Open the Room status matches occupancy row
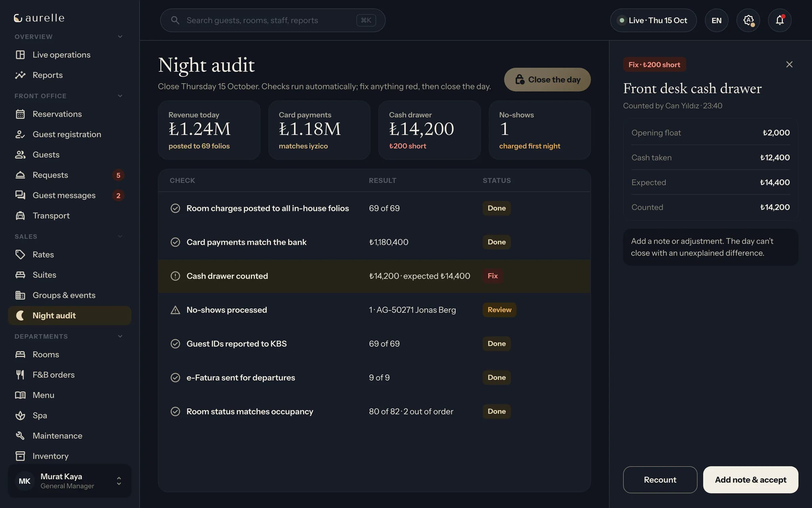Viewport: 812px width, 508px height. tap(374, 411)
